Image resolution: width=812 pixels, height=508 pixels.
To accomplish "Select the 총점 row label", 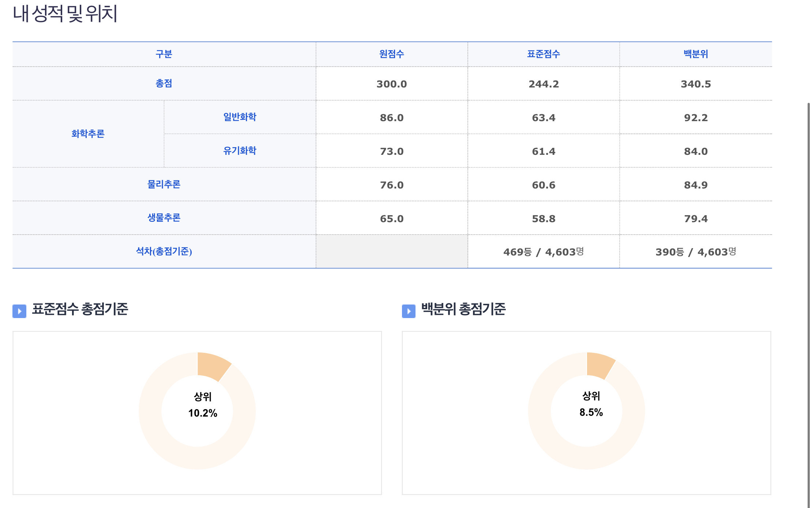I will (164, 83).
